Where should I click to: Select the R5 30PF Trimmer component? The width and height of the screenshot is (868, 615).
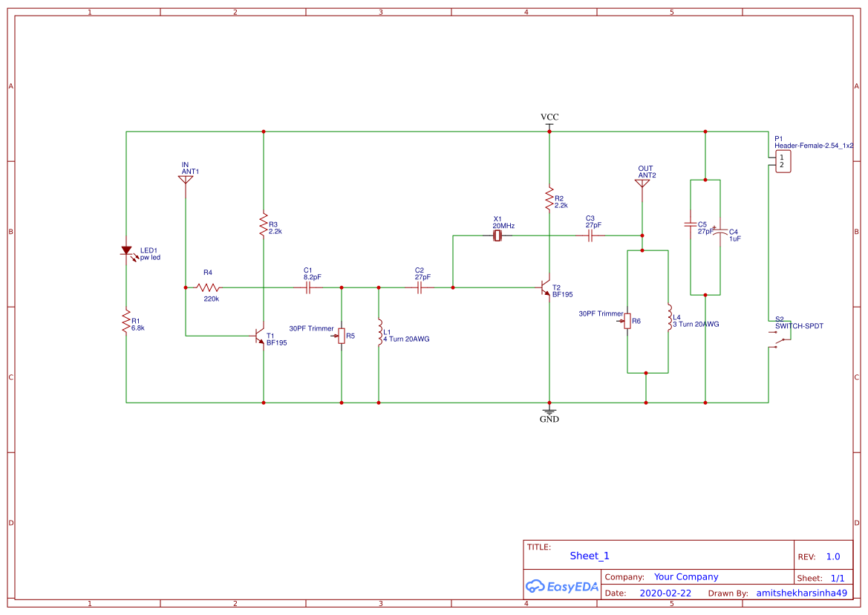click(342, 336)
